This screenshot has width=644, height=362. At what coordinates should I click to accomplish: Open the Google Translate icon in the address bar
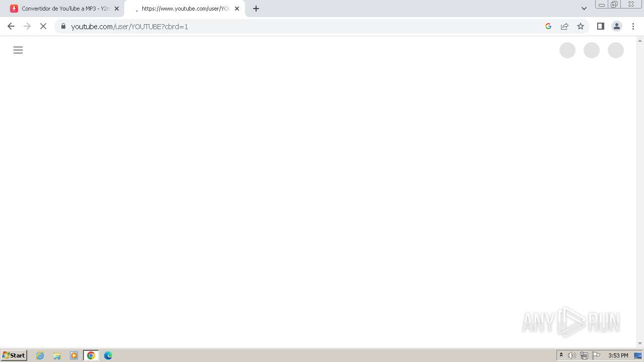548,26
